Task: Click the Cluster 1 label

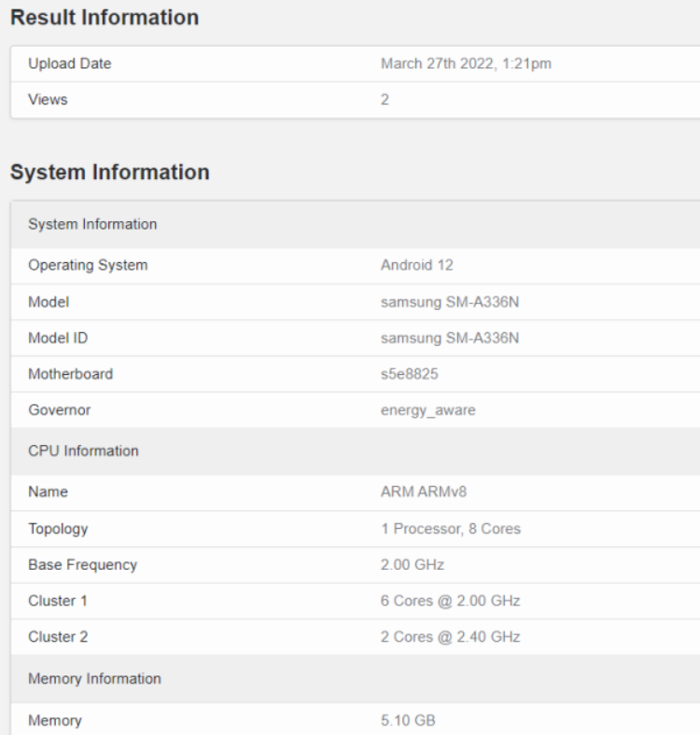Action: (58, 601)
